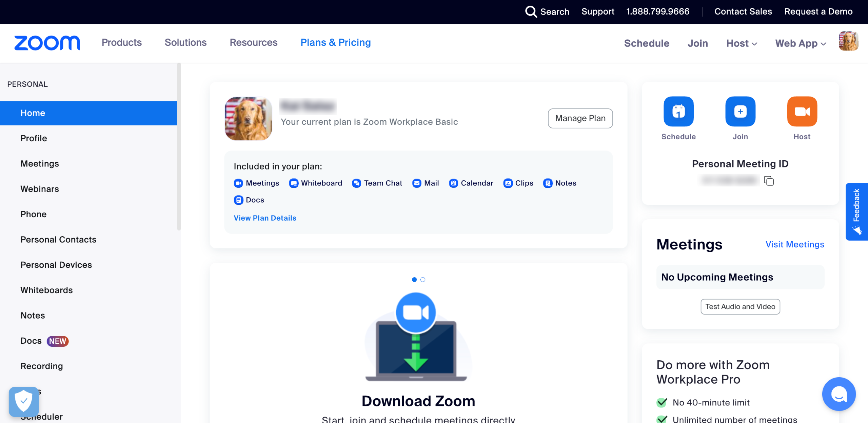Click the sidebar vertical scrollbar
Image resolution: width=868 pixels, height=423 pixels.
(x=179, y=146)
